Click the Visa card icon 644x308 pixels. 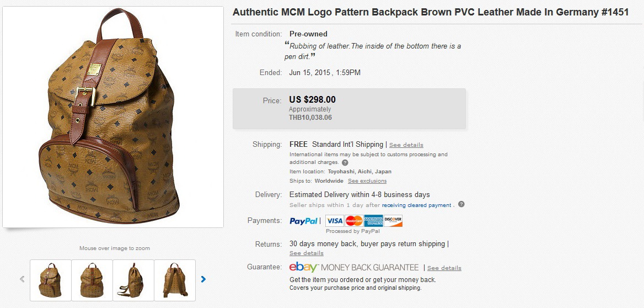point(335,221)
